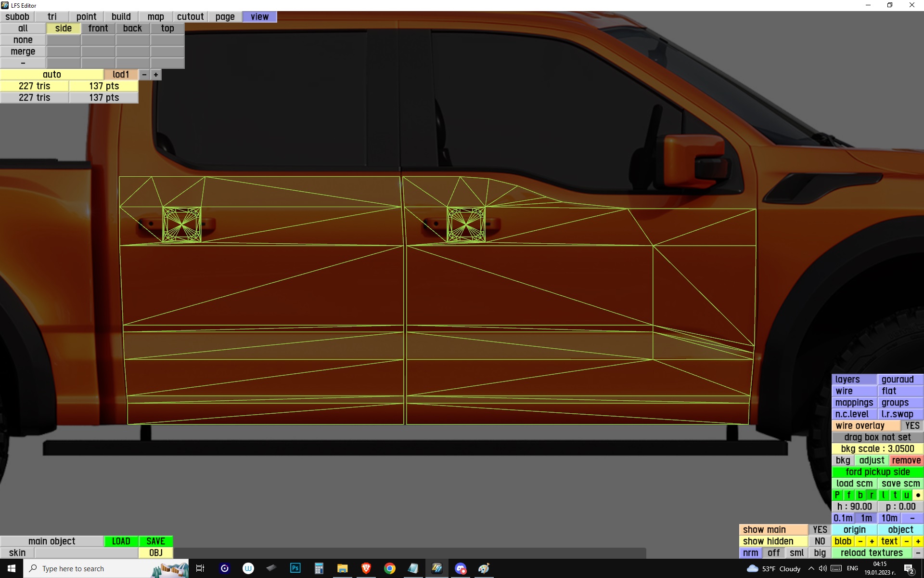Screen dimensions: 924x578
Task: Toggle wire overlay YES setting
Action: pos(912,426)
